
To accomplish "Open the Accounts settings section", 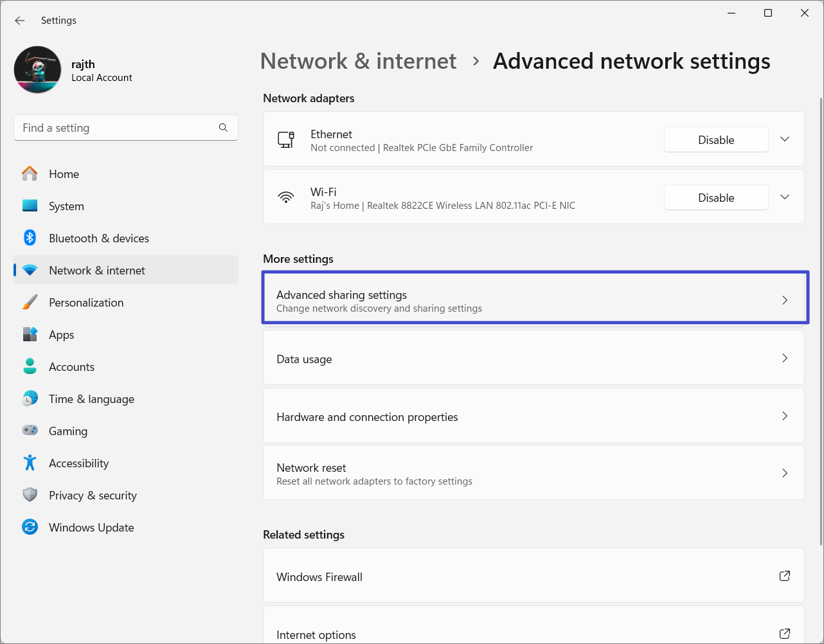I will (x=71, y=367).
